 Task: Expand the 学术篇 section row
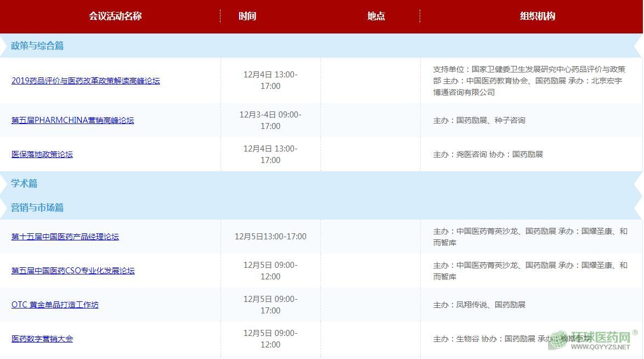24,183
